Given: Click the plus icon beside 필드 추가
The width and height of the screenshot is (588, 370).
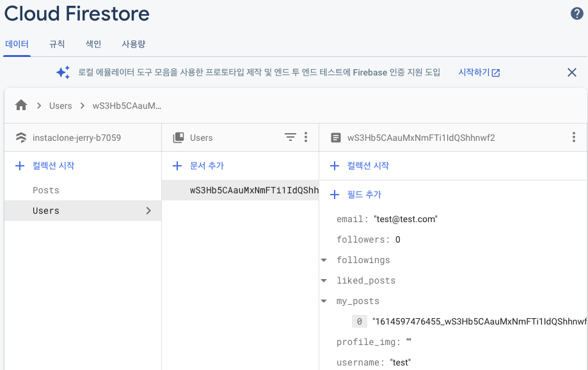Looking at the screenshot, I should [335, 195].
